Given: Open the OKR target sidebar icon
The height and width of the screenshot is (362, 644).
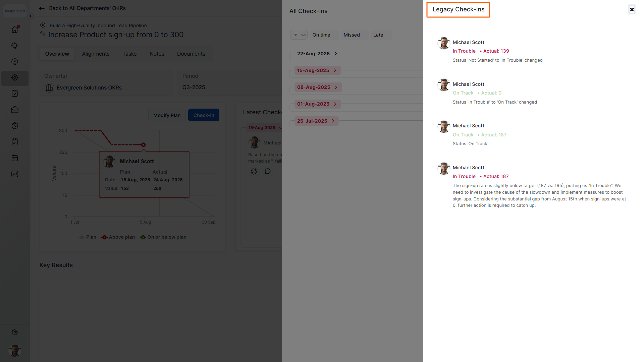Looking at the screenshot, I should point(15,77).
